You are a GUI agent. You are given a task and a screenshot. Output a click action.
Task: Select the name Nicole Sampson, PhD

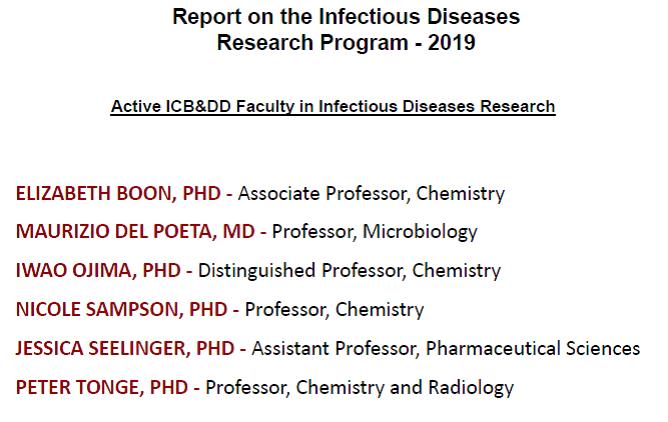[x=121, y=309]
